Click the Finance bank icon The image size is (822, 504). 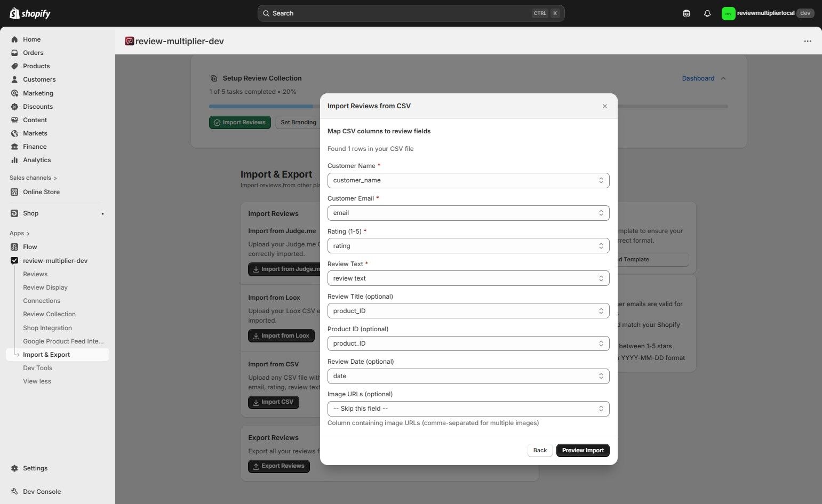pos(14,147)
